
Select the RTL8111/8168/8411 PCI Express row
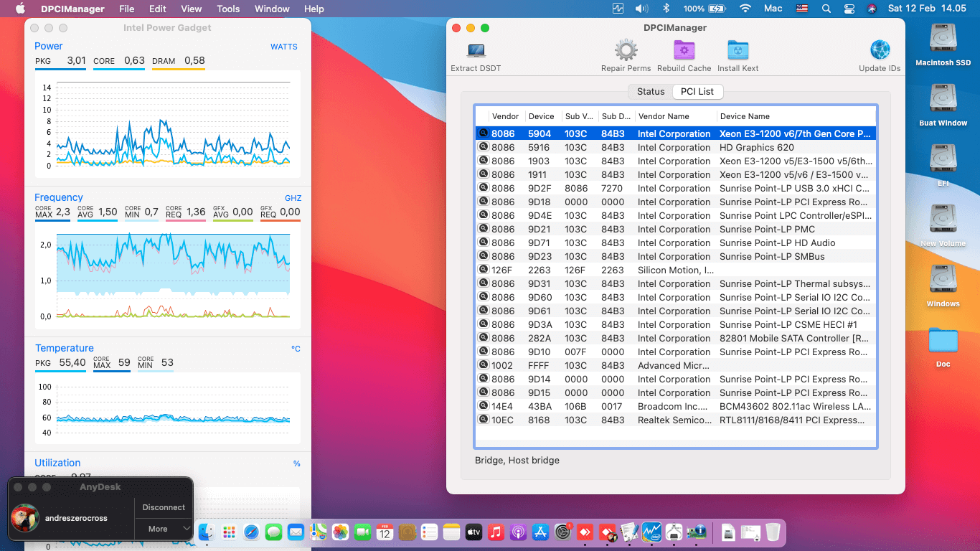coord(675,420)
